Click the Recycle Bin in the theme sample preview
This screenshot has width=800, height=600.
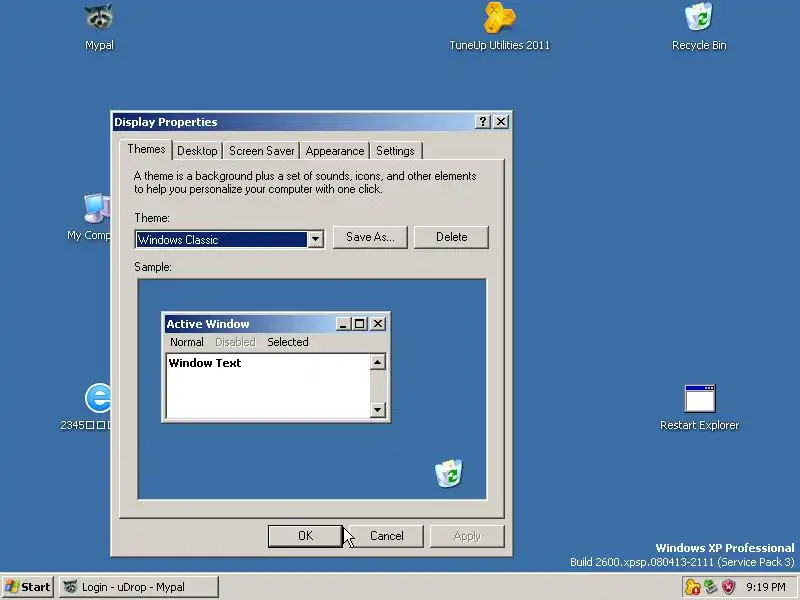click(449, 473)
